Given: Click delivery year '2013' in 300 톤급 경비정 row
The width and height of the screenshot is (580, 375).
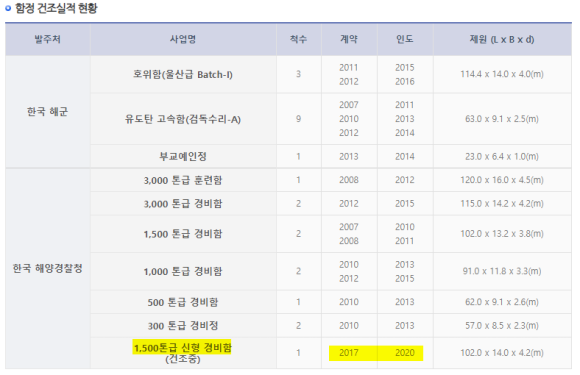Looking at the screenshot, I should (x=405, y=326).
